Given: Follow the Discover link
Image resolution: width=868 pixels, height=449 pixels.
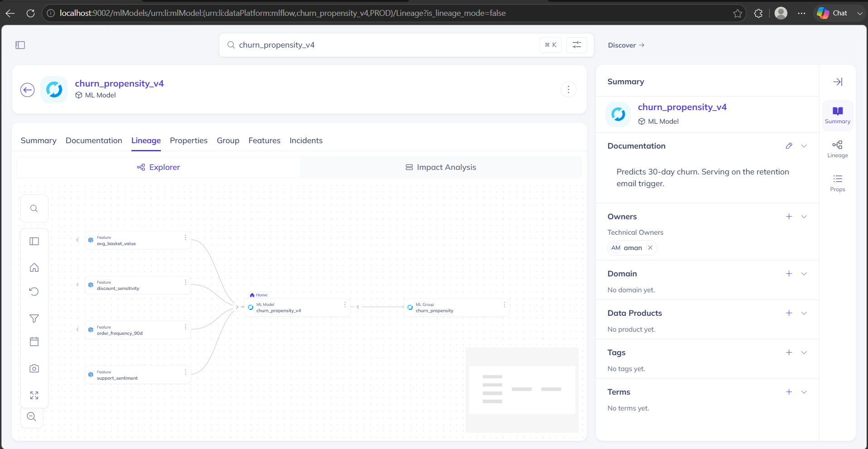Looking at the screenshot, I should (x=626, y=45).
